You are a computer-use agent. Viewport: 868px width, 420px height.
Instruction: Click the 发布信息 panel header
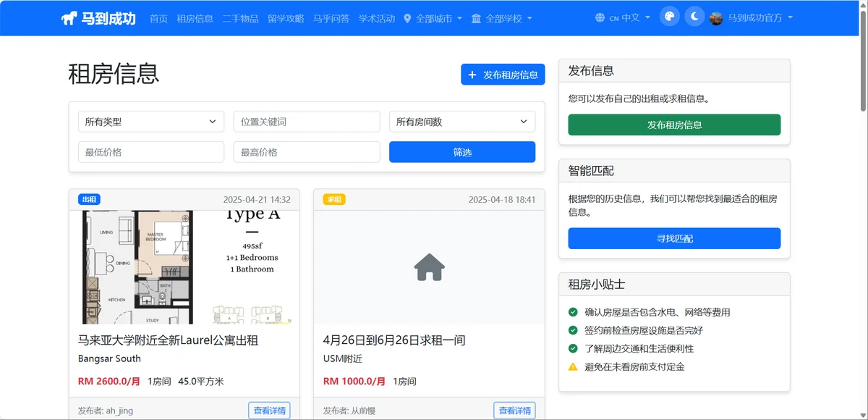tap(674, 71)
